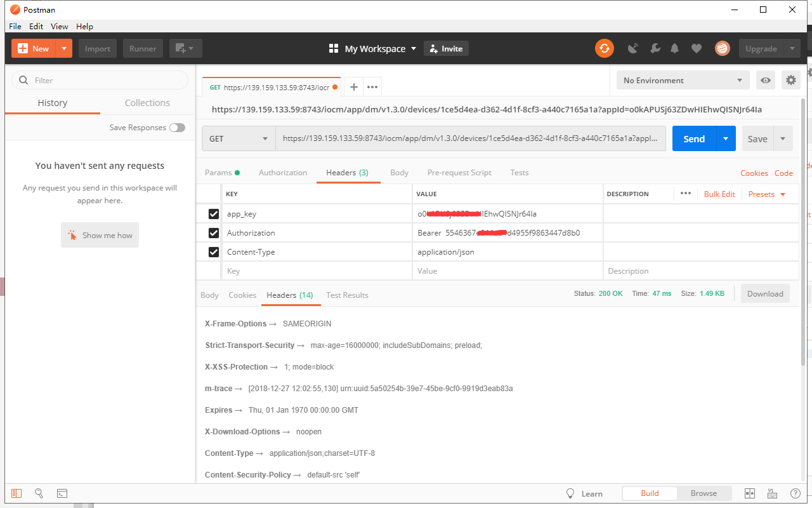Viewport: 812px width, 508px height.
Task: Focus the request URL field
Action: pyautogui.click(x=470, y=138)
